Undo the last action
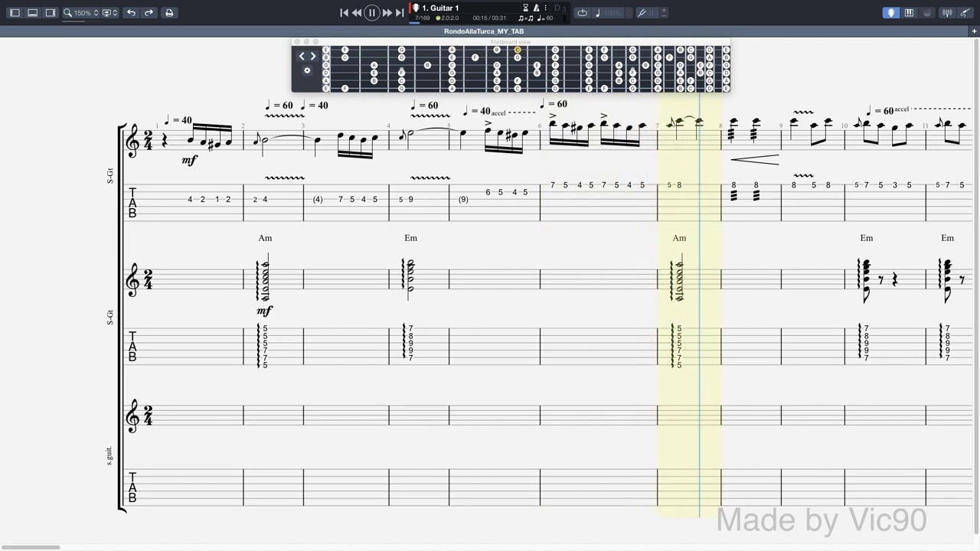The width and height of the screenshot is (980, 551). [x=131, y=12]
